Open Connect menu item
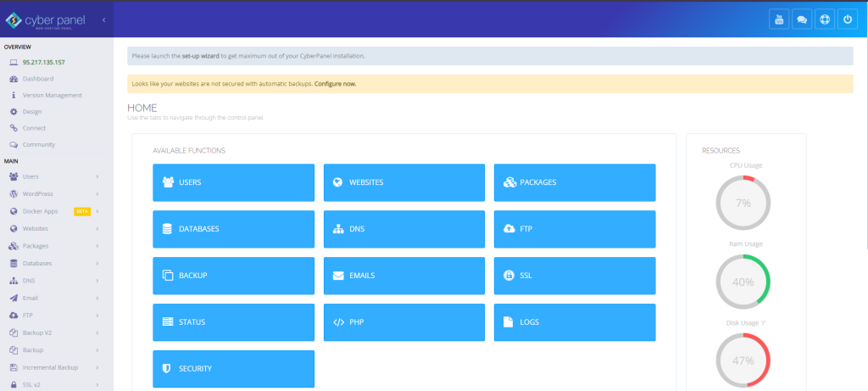Viewport: 868px width, 391px height. (x=34, y=128)
